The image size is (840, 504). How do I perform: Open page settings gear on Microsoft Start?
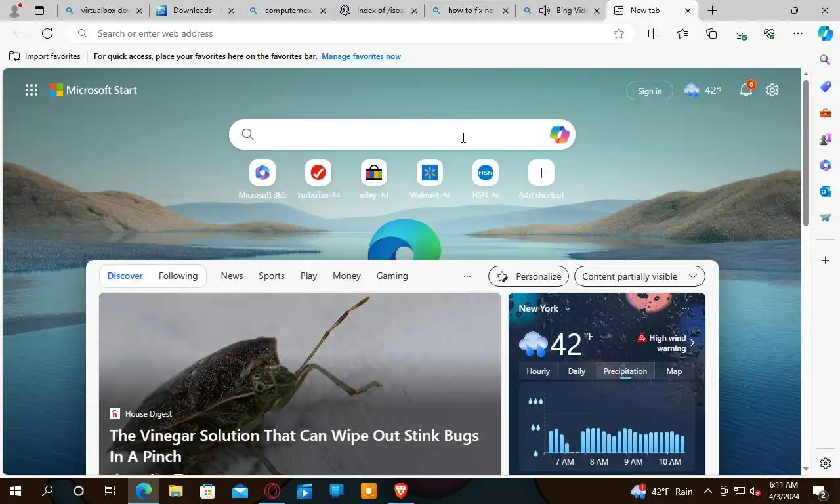coord(772,91)
